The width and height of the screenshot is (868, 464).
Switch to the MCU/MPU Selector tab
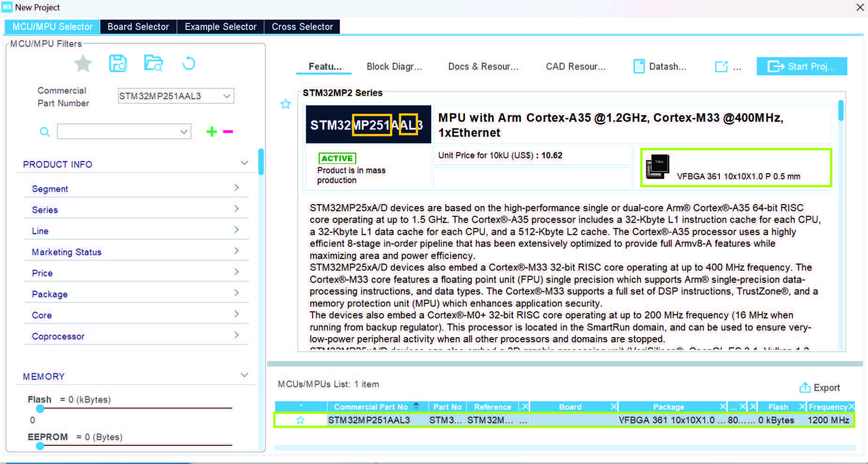click(52, 27)
